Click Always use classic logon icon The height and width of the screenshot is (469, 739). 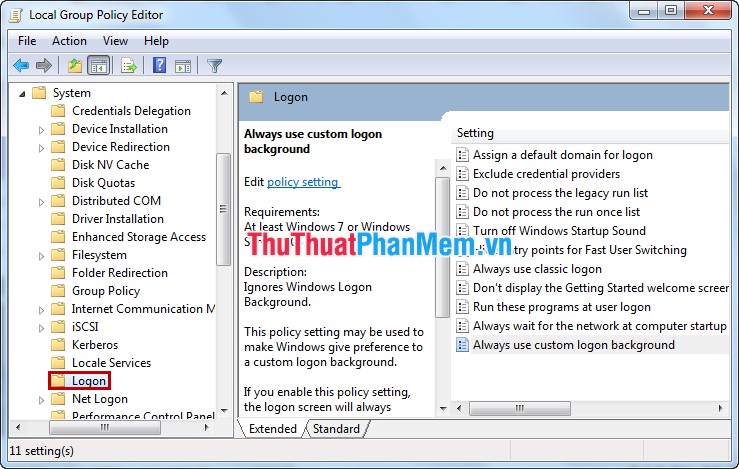462,269
